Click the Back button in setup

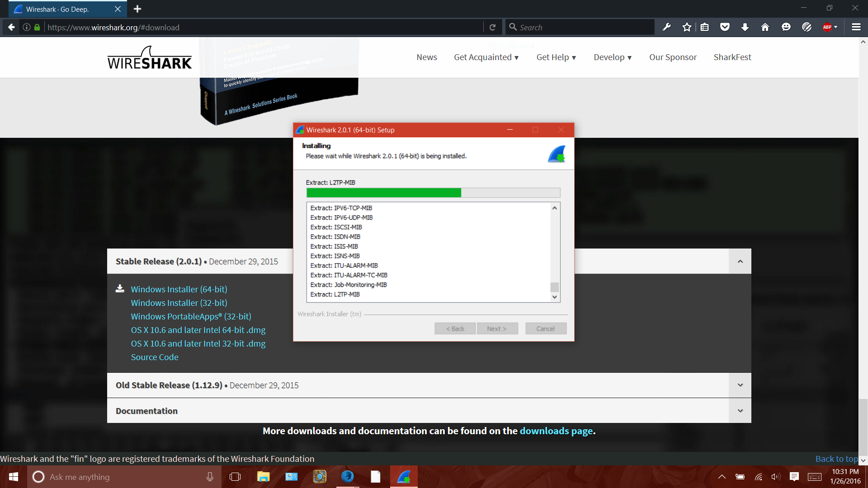pos(455,328)
